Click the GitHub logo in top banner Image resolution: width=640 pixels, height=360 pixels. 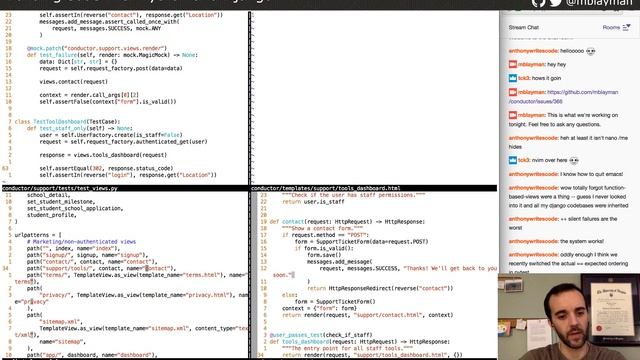coord(538,3)
